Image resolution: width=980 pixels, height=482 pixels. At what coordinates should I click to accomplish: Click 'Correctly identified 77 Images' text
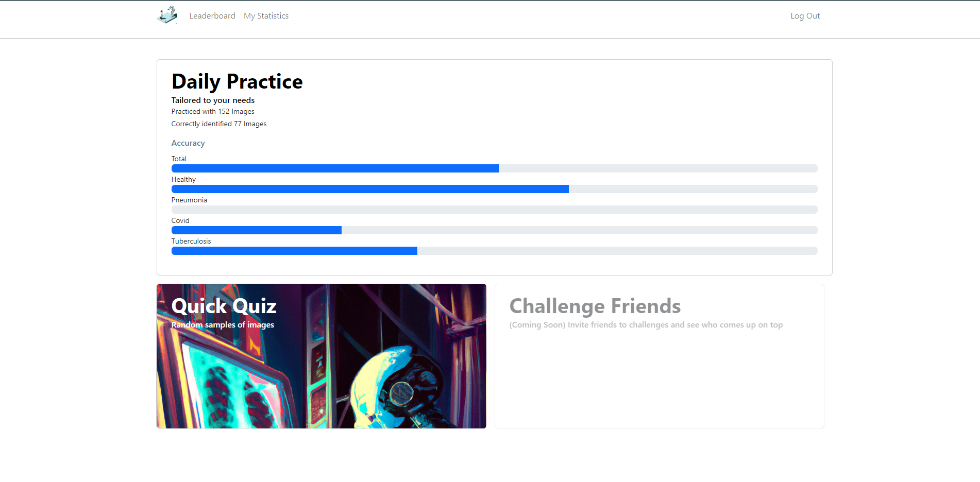[219, 124]
